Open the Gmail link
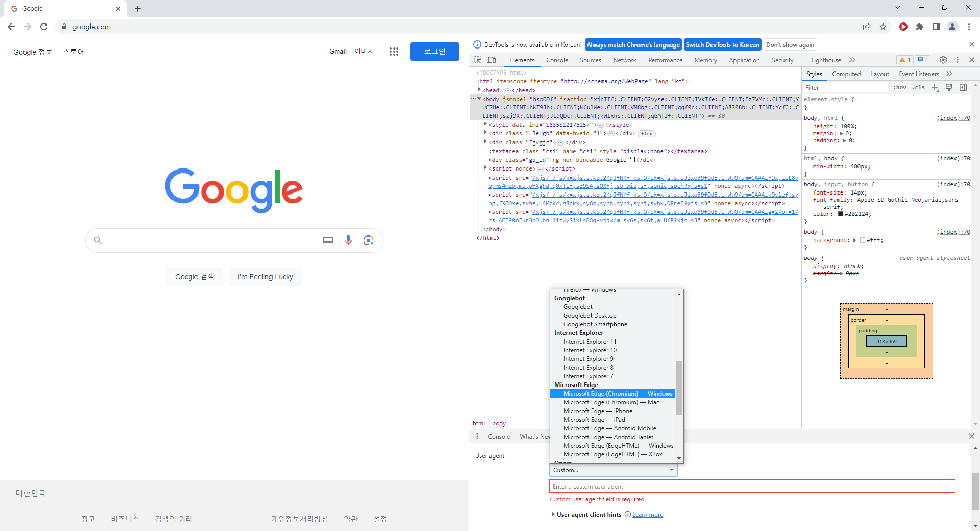The image size is (980, 531). point(338,52)
